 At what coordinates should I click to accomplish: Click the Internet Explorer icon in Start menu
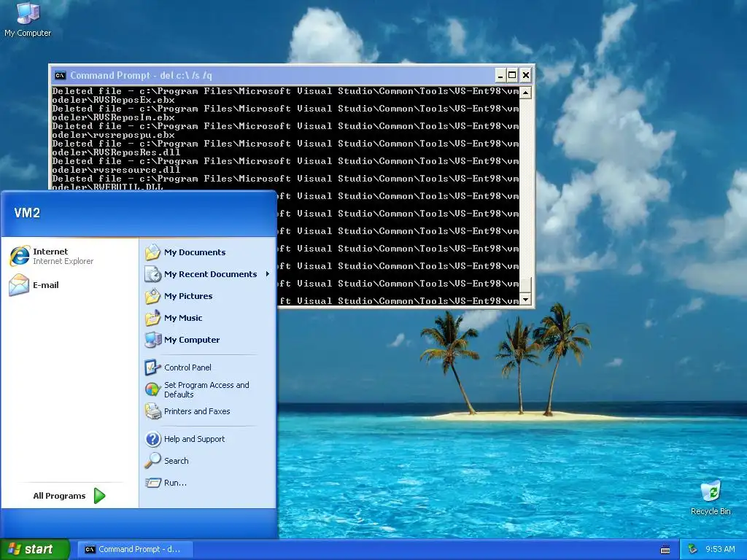coord(20,256)
